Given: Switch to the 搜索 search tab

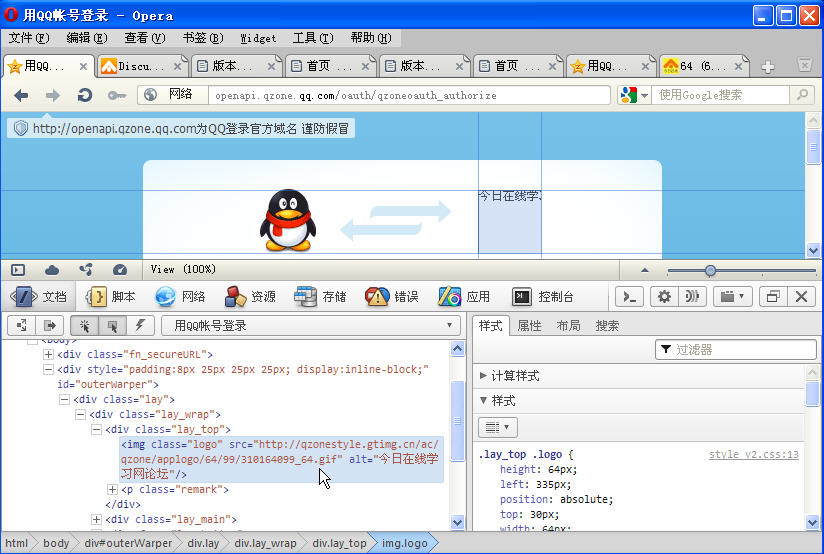Looking at the screenshot, I should (607, 326).
